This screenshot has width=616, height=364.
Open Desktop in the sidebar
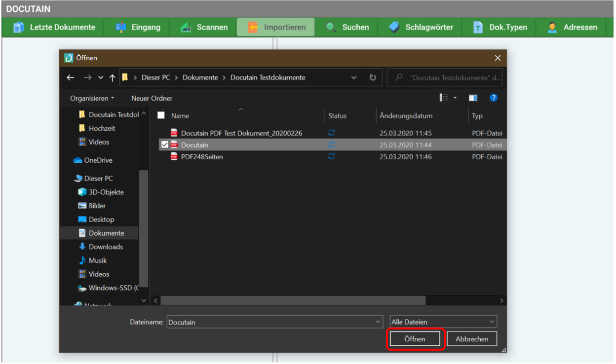point(96,219)
